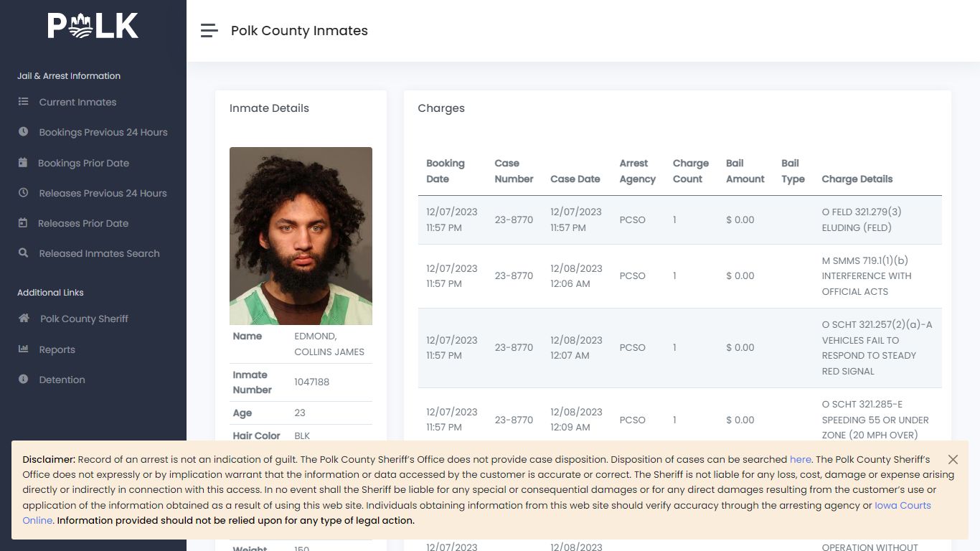Viewport: 980px width, 551px height.
Task: Follow the 'here' link in the disclaimer
Action: (x=801, y=459)
